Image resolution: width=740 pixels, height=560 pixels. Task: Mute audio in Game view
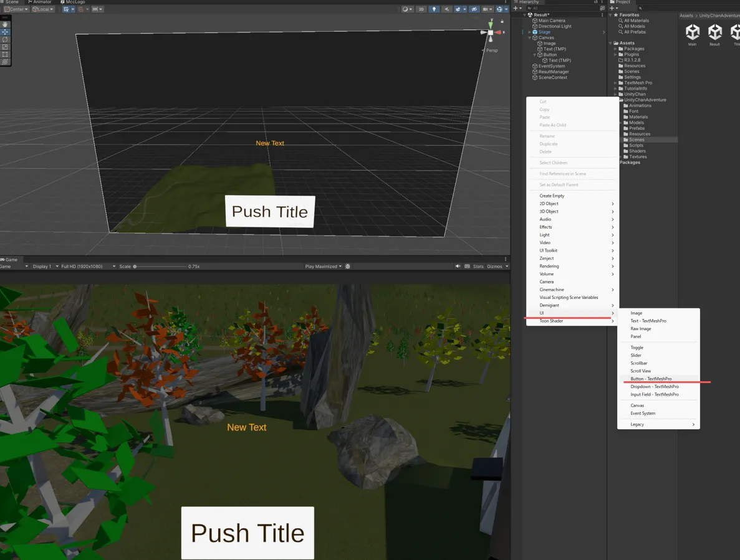(x=458, y=267)
